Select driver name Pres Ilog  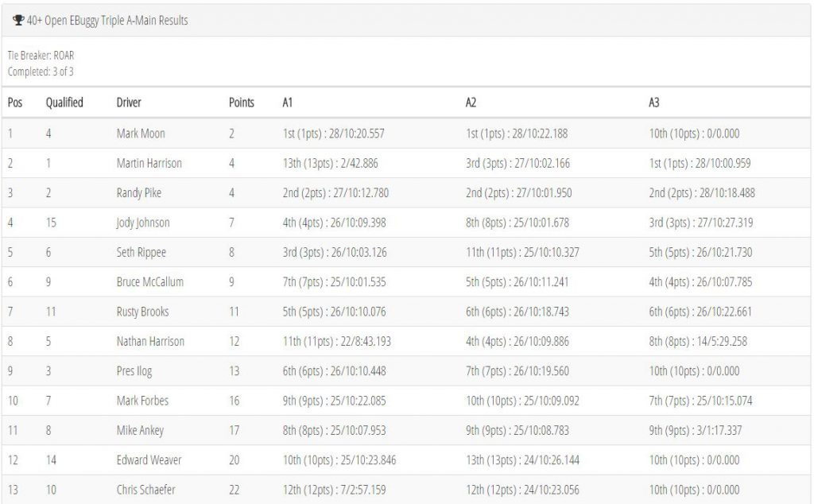(134, 371)
